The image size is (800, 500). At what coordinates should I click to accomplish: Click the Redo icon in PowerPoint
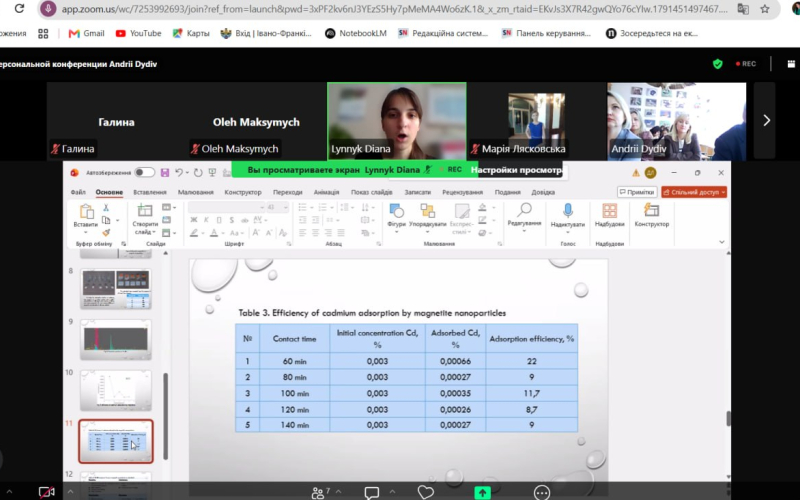point(198,173)
